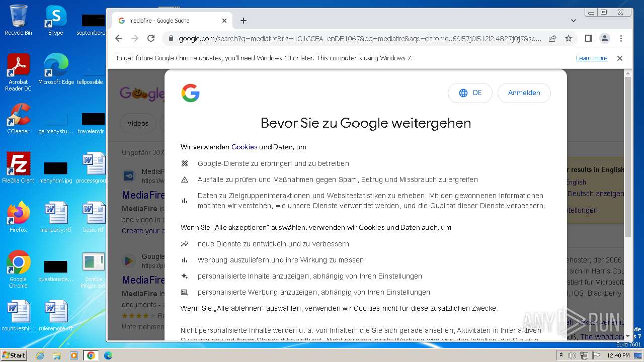Open manyhtml.jpg file on desktop
Image resolution: width=644 pixels, height=362 pixels.
55,171
